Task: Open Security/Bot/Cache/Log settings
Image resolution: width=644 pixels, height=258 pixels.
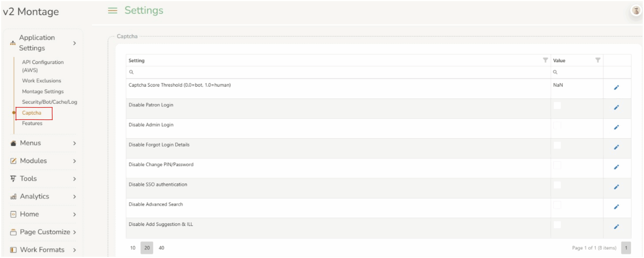Action: pos(49,102)
